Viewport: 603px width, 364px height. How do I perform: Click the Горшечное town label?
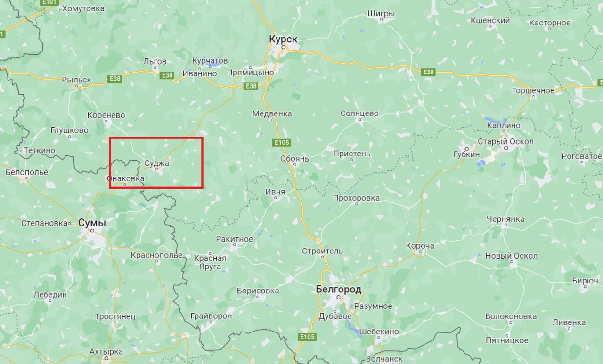(533, 90)
